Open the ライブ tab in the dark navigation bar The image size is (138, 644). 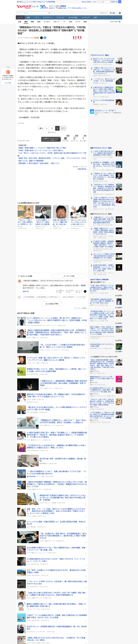point(37,17)
